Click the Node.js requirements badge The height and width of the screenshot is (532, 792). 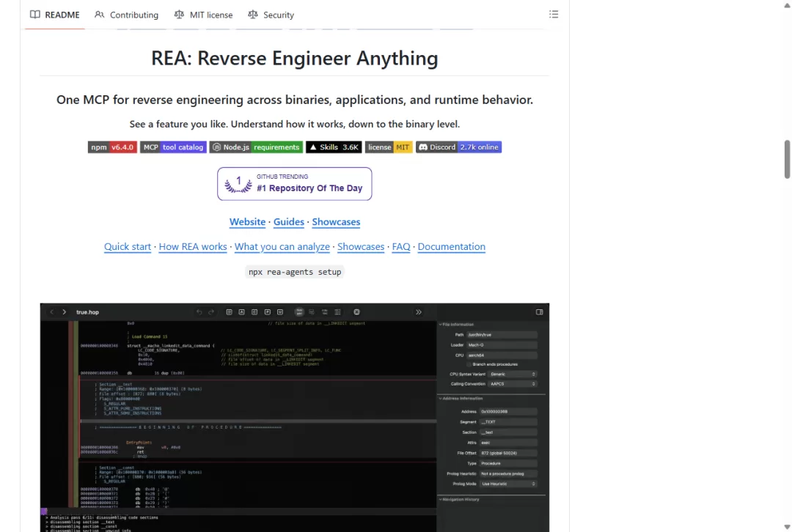256,147
